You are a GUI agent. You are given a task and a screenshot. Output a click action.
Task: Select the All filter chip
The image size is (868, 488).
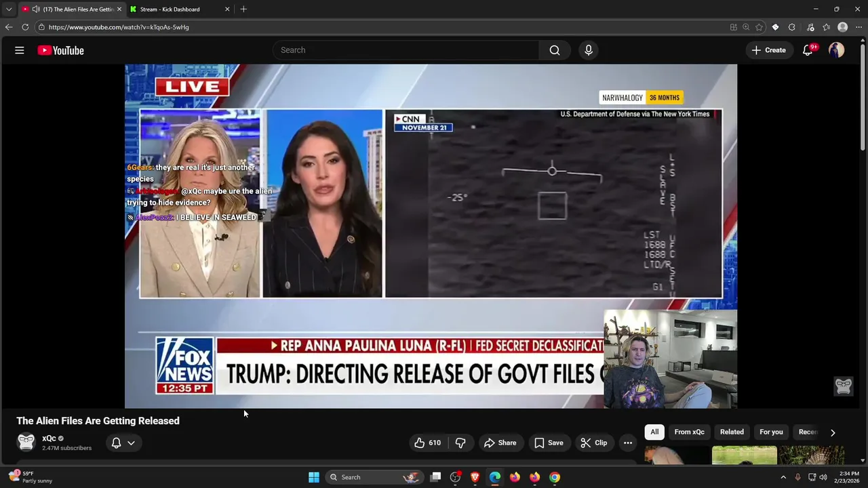tap(654, 432)
